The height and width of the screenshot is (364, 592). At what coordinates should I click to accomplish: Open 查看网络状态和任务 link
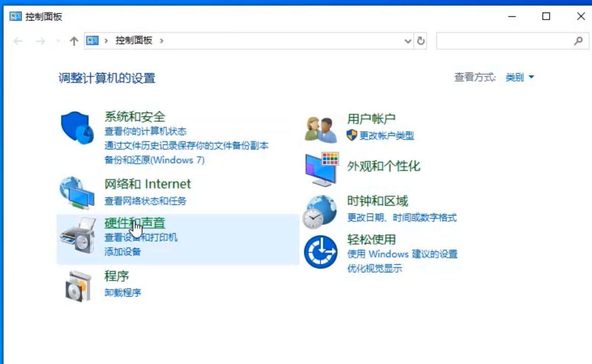coord(145,201)
